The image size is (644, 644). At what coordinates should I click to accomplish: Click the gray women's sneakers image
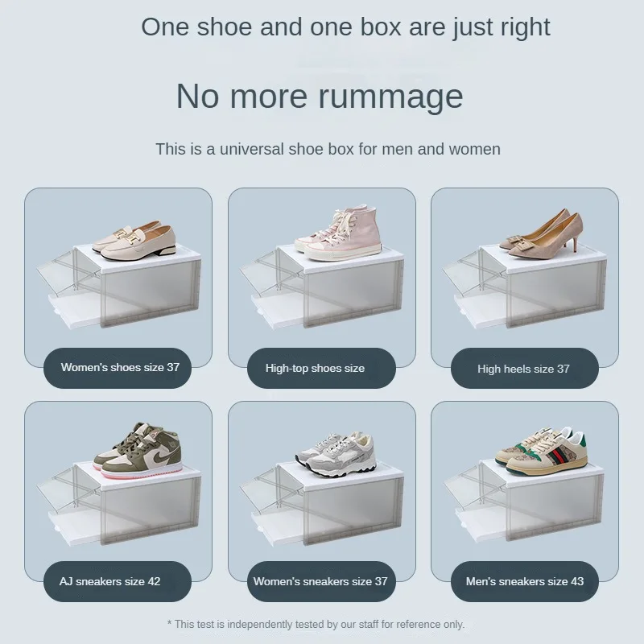click(x=336, y=454)
